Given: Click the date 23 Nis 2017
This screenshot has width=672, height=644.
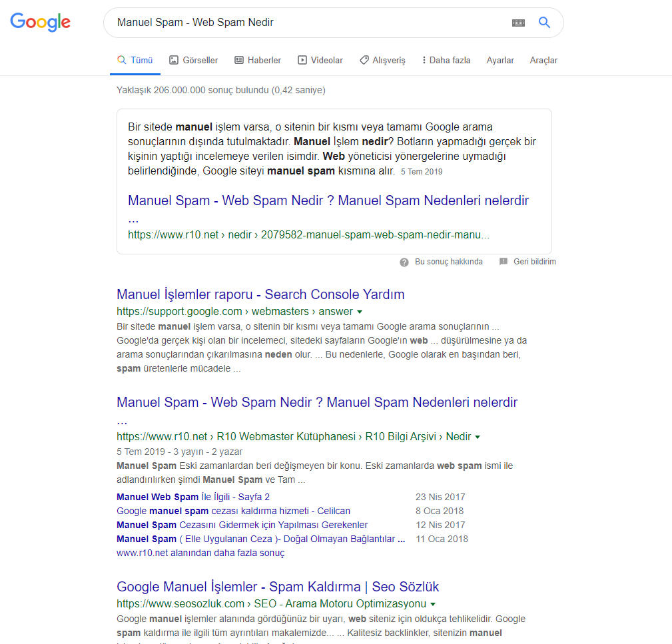Looking at the screenshot, I should click(440, 497).
